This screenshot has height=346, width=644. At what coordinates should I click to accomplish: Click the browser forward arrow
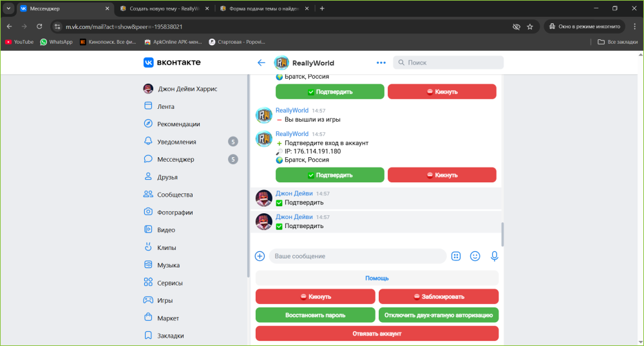24,26
